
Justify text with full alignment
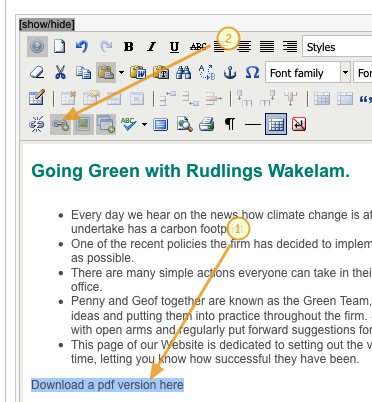[267, 46]
